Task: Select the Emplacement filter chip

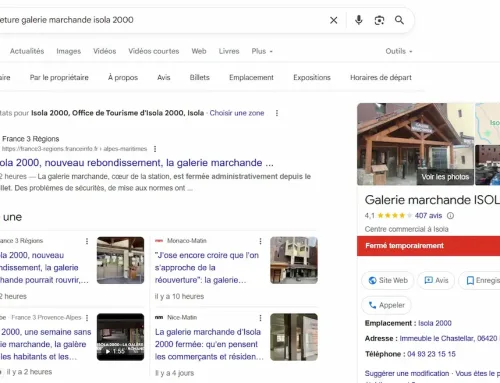Action: (x=251, y=78)
